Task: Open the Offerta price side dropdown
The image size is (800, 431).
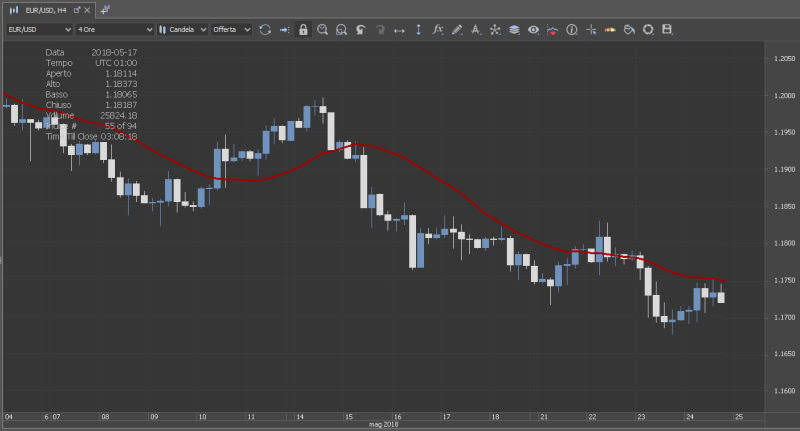Action: (x=230, y=30)
